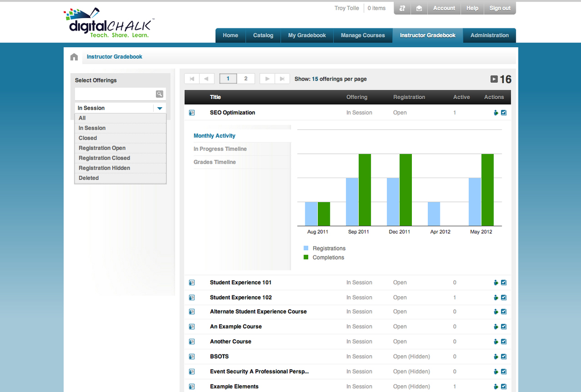Click the Select Offerings search field

tap(115, 94)
